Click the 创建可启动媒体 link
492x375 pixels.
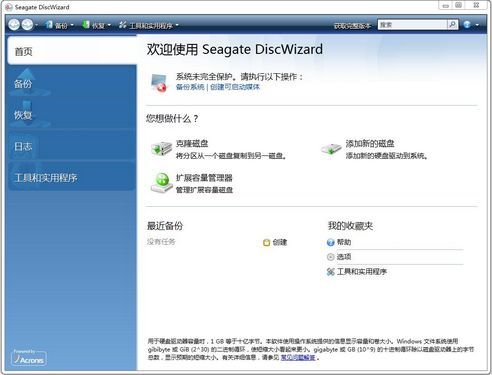click(x=235, y=87)
